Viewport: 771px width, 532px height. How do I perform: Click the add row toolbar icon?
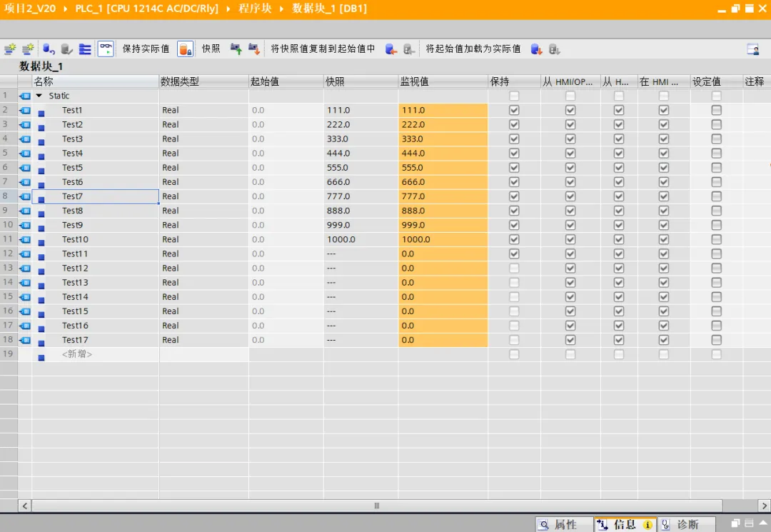(28, 49)
